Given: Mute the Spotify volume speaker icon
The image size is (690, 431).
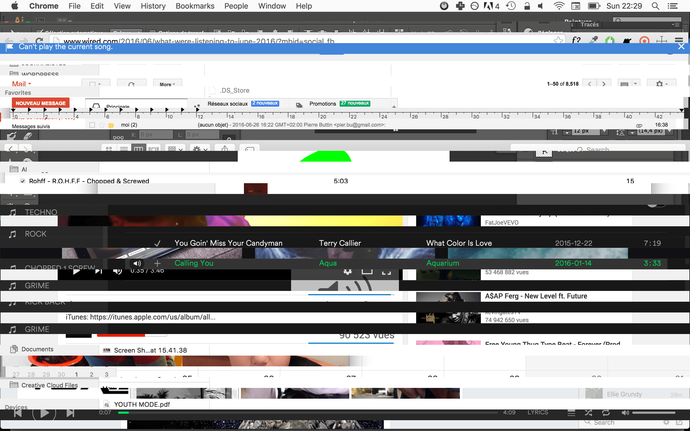Looking at the screenshot, I should point(625,413).
